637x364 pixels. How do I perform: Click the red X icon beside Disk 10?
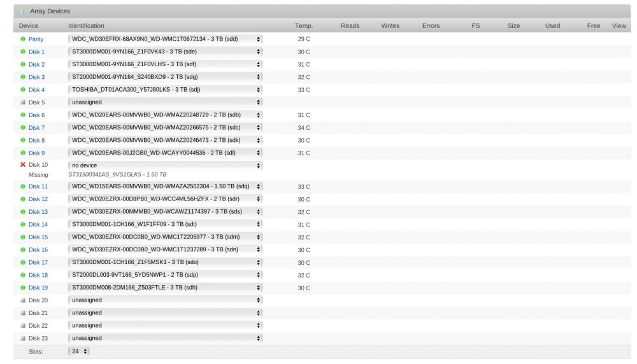coord(23,164)
